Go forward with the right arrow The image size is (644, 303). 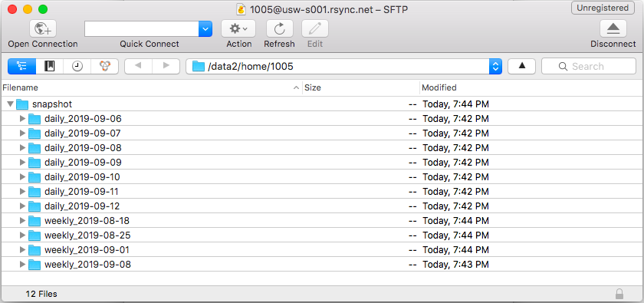click(x=166, y=66)
